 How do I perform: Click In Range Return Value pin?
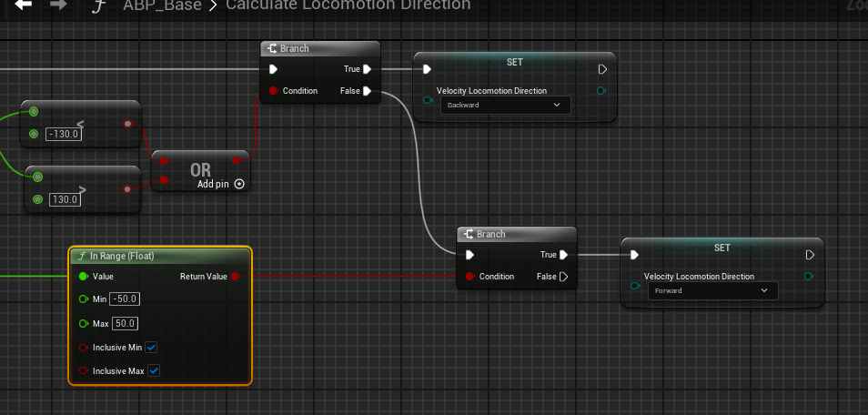tap(236, 276)
